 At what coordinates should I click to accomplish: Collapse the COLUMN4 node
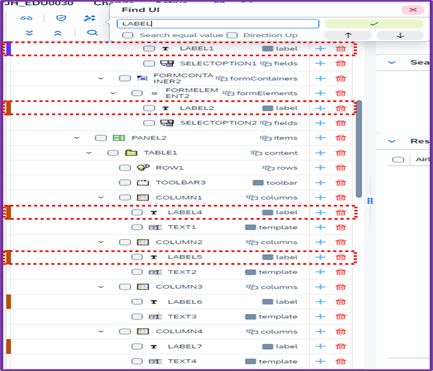[101, 332]
